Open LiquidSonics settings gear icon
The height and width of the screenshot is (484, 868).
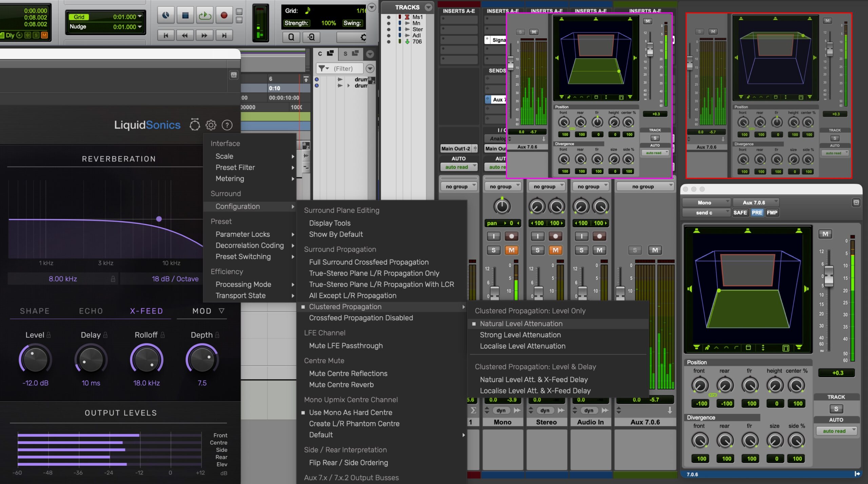(x=211, y=125)
